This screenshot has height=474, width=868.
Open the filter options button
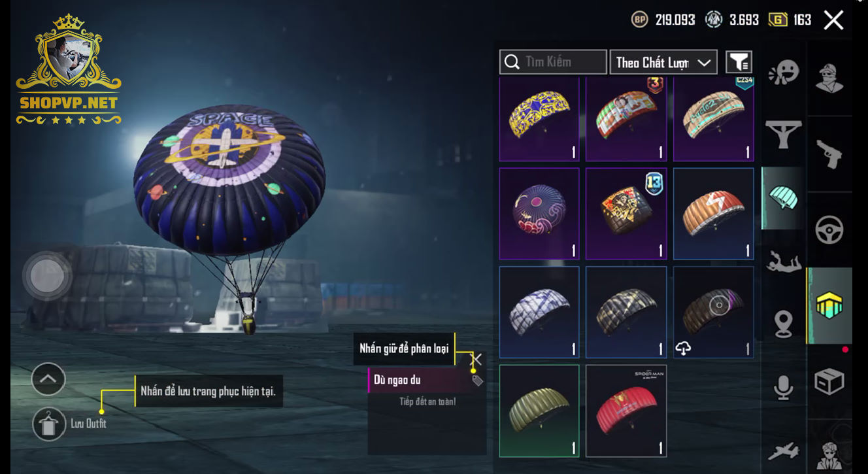click(739, 62)
